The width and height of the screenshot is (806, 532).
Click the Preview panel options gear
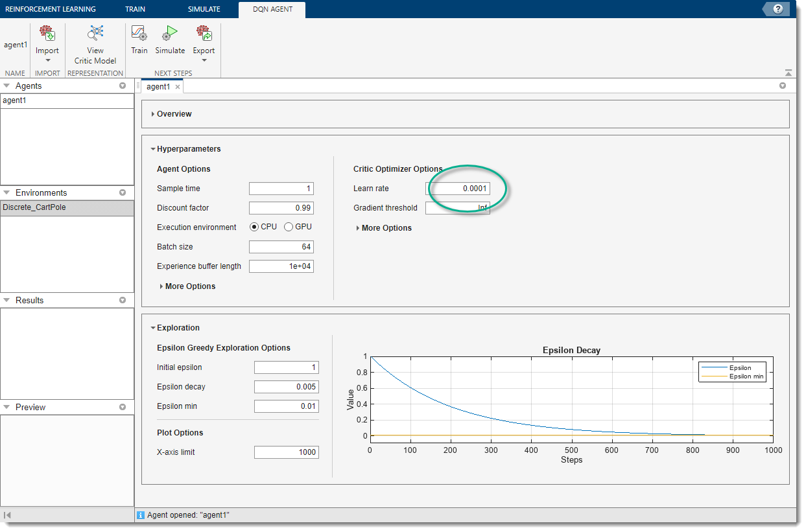point(123,407)
